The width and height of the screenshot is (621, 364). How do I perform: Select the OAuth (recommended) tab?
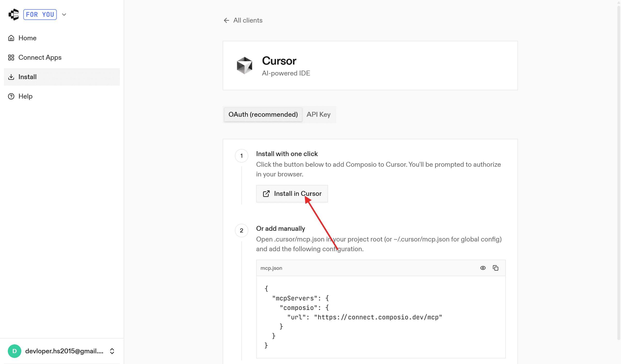coord(263,115)
